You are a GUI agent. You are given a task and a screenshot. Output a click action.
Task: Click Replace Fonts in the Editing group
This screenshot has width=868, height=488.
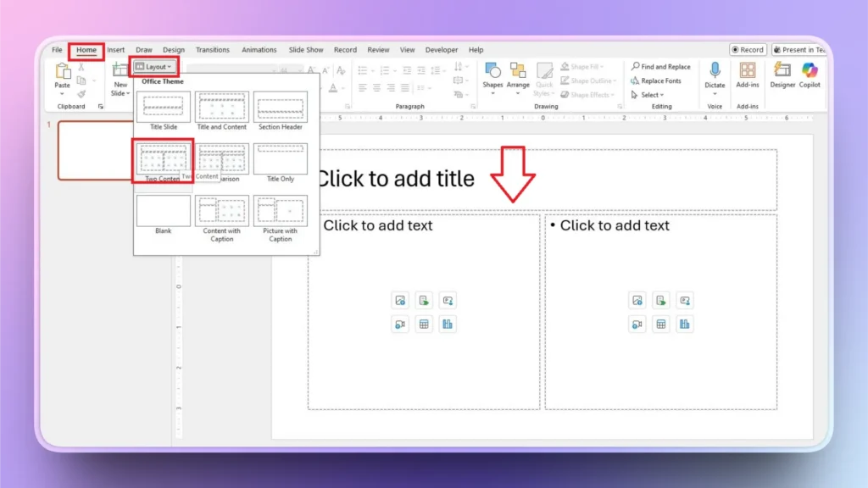click(659, 80)
